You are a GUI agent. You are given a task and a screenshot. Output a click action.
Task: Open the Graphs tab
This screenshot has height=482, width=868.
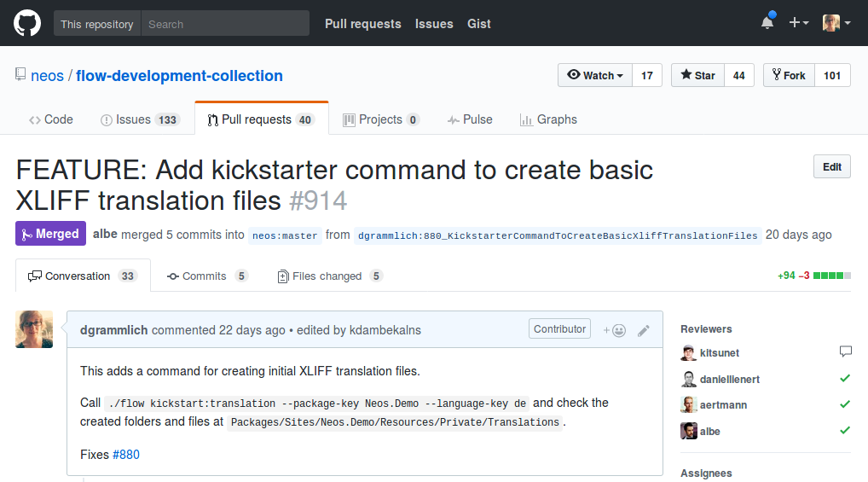pos(548,119)
